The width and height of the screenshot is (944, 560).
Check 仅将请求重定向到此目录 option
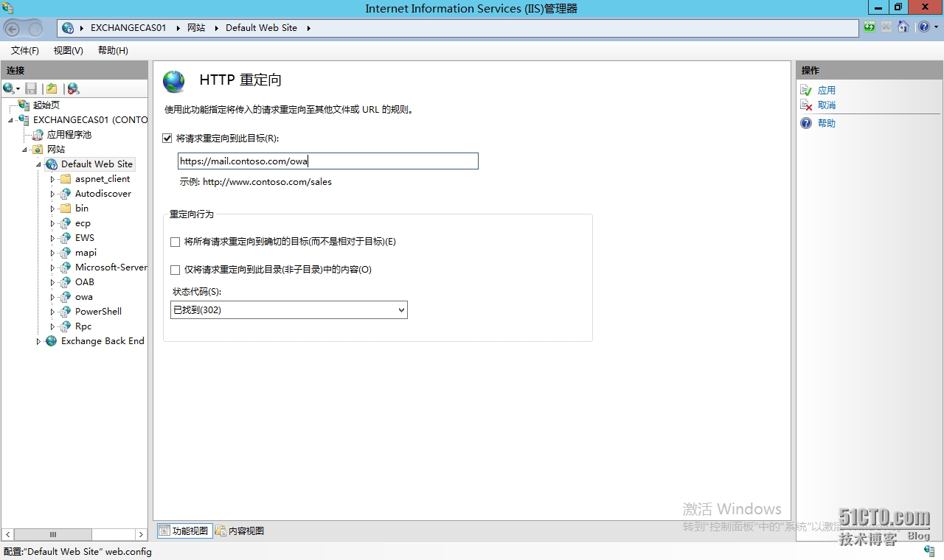tap(176, 270)
